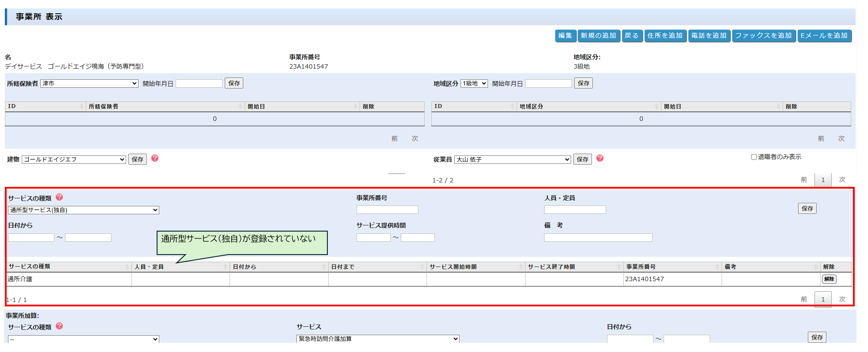
Task: Click the help icon beside 従業員 save button
Action: [600, 159]
